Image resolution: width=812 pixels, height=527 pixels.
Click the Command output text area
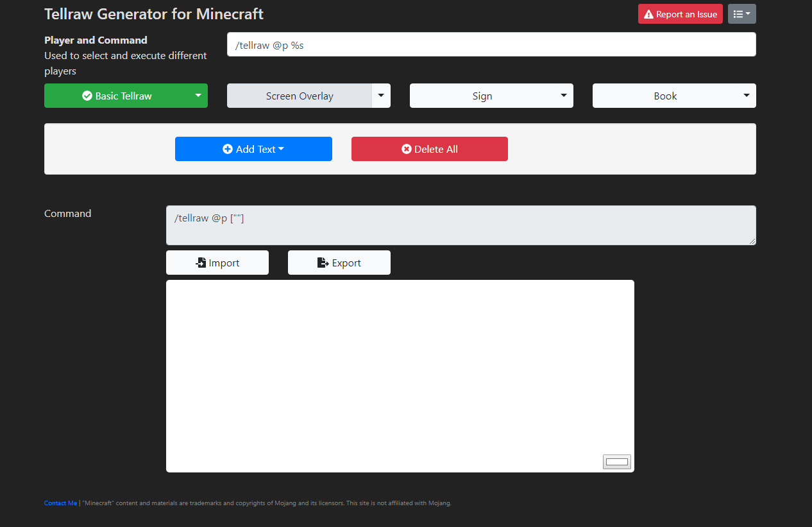click(461, 225)
